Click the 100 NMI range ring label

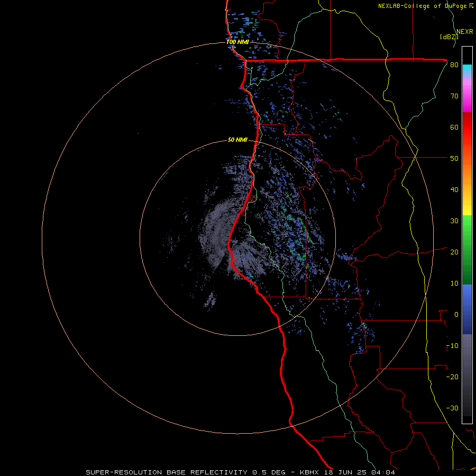[x=237, y=42]
